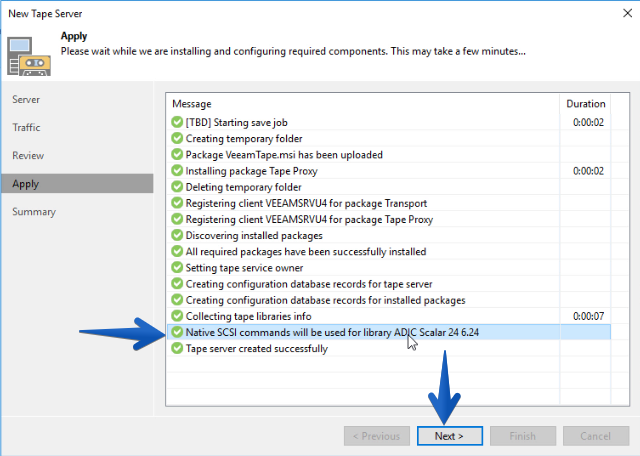
Task: Click status icon for Installing package Tape Proxy
Action: 177,170
